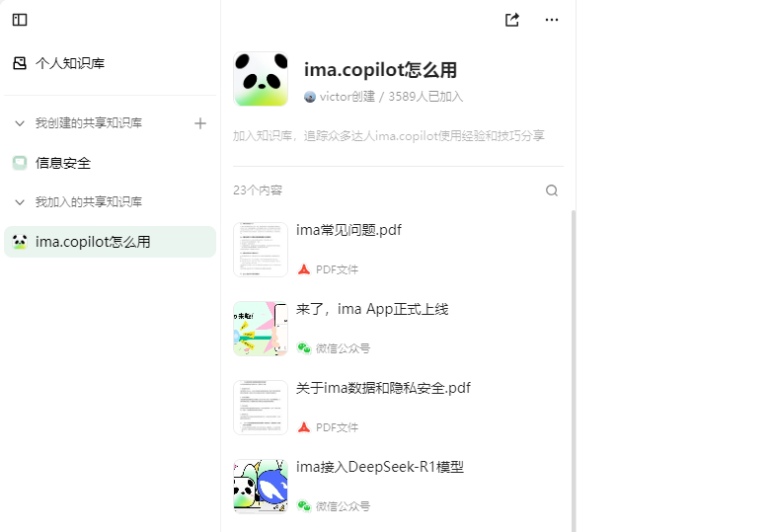Click the plus icon to create shared knowledge base

200,123
